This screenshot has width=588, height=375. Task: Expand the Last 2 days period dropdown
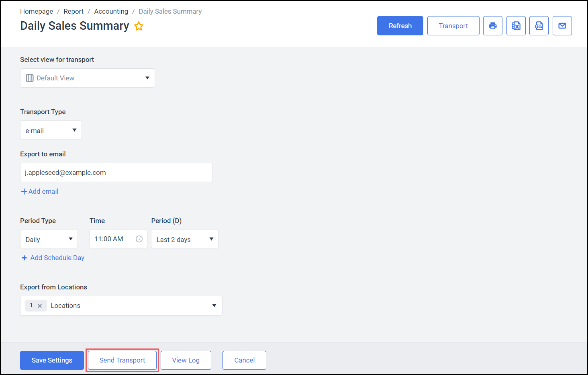click(x=184, y=239)
